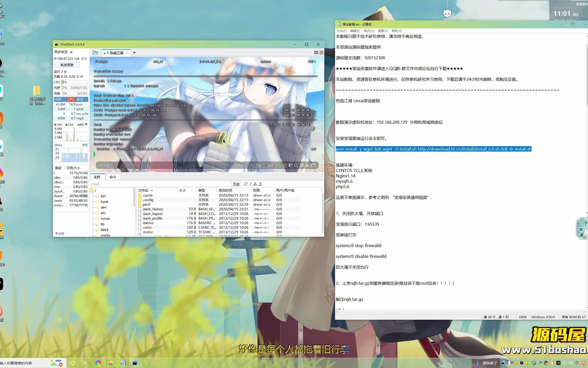Click the terminal paste icon
588x368 pixels.
tap(290, 165)
